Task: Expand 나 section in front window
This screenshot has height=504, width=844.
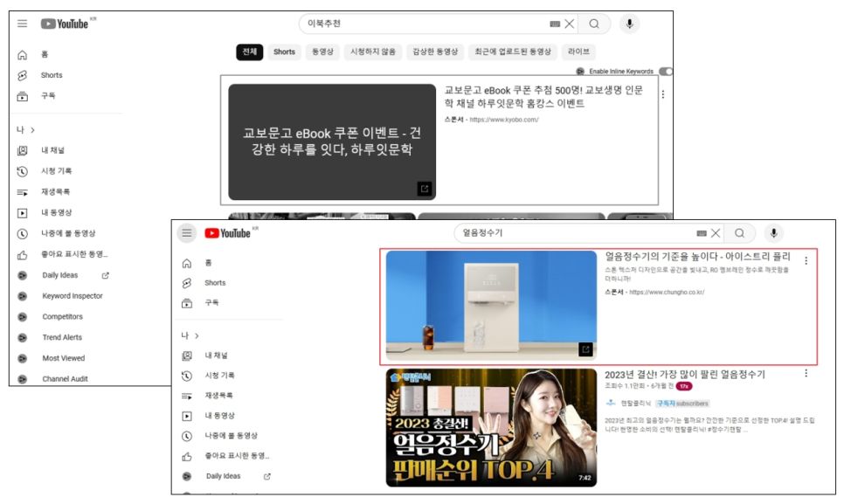Action: 190,335
